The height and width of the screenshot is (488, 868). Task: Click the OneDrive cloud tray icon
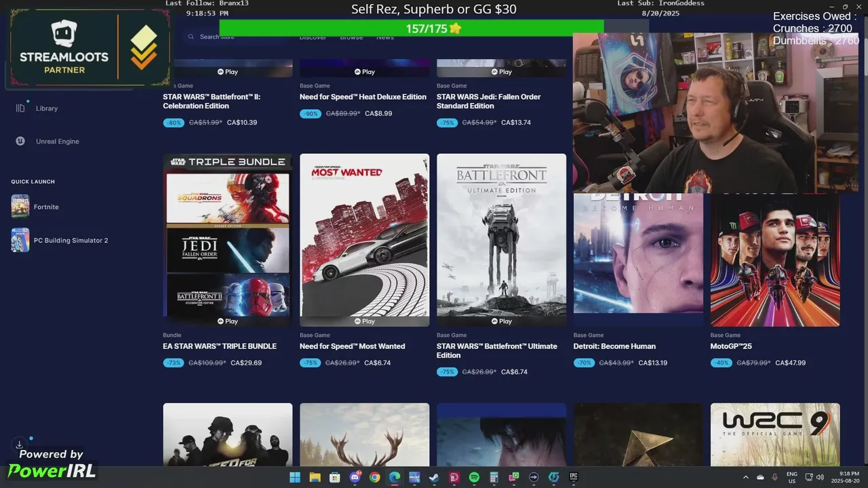tap(760, 477)
